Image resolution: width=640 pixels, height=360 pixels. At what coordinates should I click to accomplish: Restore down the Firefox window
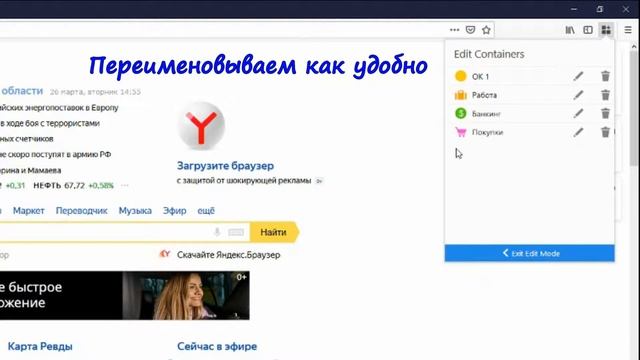[x=600, y=9]
